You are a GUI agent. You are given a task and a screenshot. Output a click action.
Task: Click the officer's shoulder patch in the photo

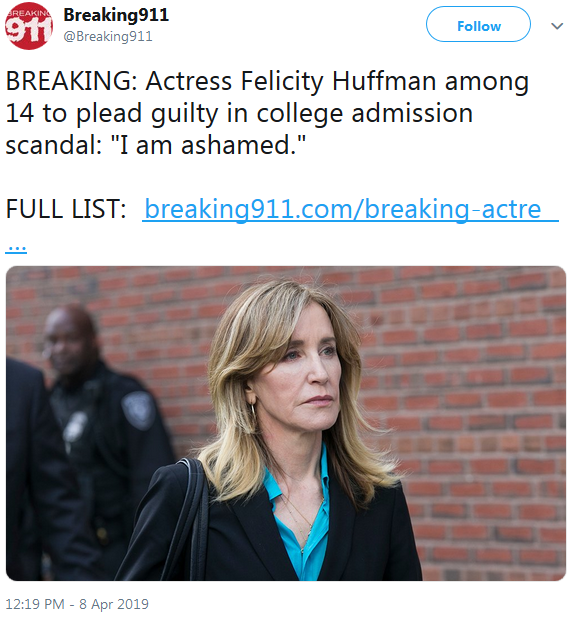(138, 410)
